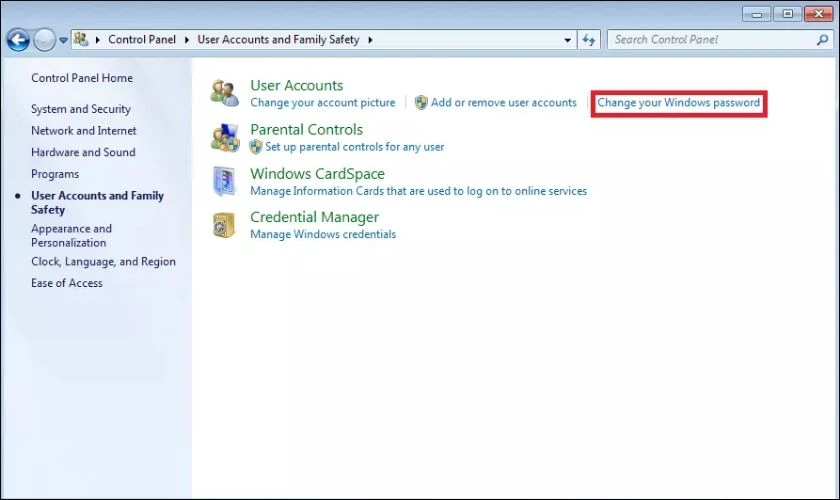Click the Windows CardSpace icon
Viewport: 840px width, 500px height.
pyautogui.click(x=224, y=182)
